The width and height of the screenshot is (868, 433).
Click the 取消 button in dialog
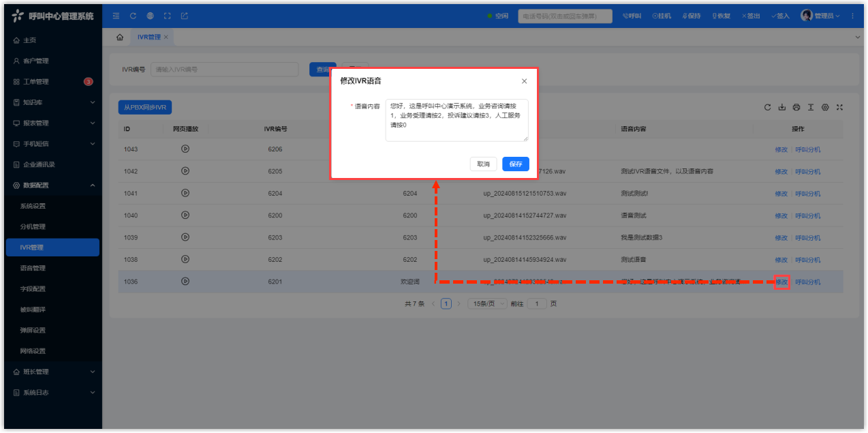pos(483,164)
